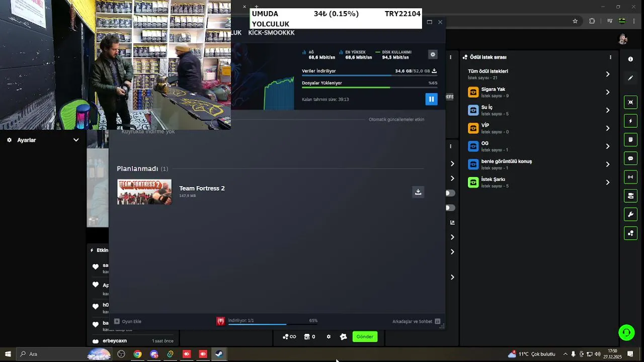Open the info icon in right sidebar

[x=630, y=59]
